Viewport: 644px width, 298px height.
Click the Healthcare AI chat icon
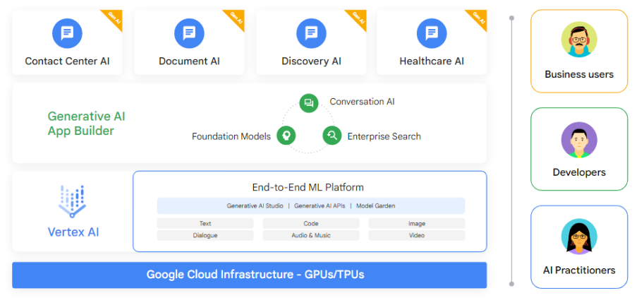click(432, 32)
